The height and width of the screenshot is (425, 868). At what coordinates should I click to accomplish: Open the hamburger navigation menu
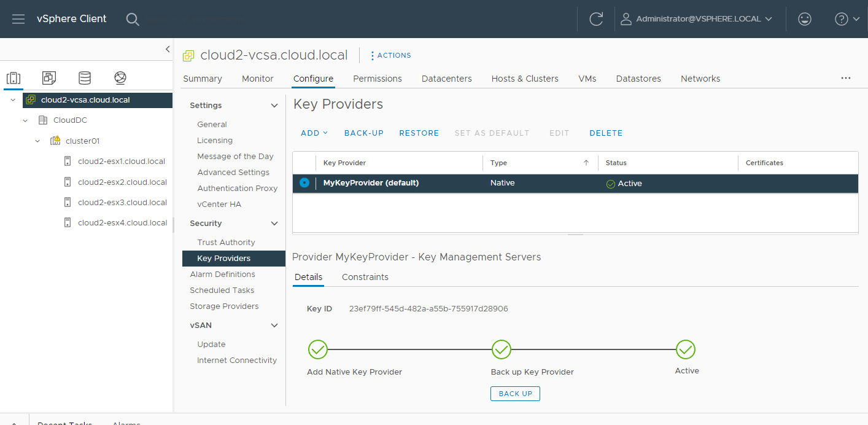coord(18,19)
